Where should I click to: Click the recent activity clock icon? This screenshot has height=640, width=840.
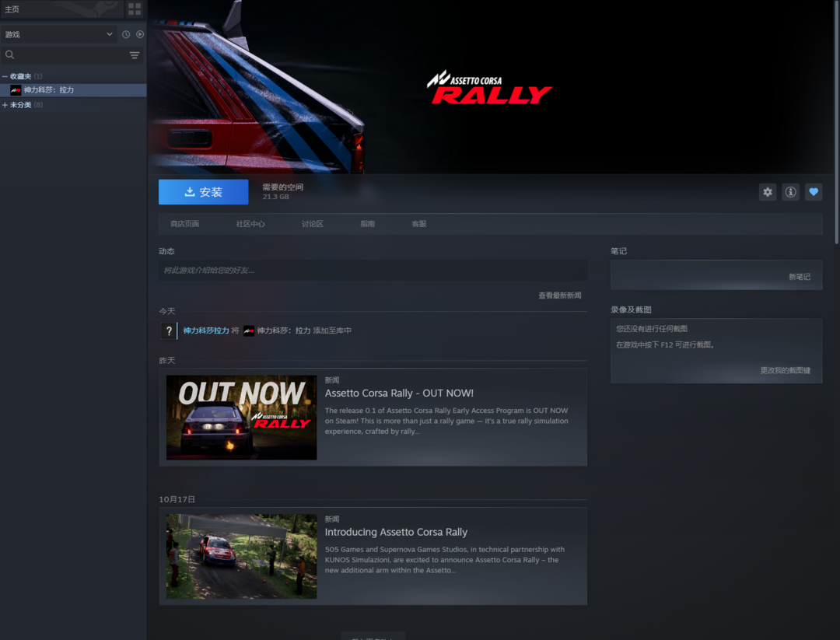(126, 34)
